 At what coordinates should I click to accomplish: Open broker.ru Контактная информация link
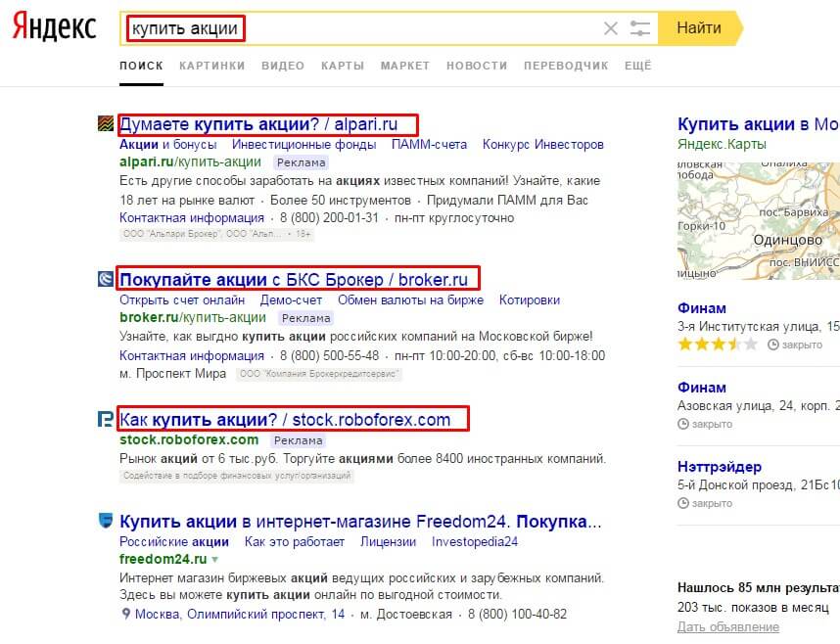[x=192, y=355]
